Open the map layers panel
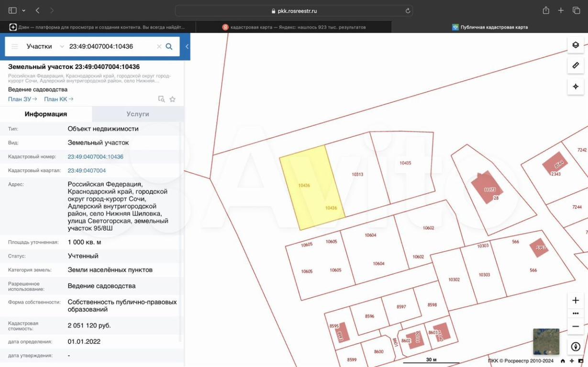Image resolution: width=588 pixels, height=367 pixels. coord(576,45)
